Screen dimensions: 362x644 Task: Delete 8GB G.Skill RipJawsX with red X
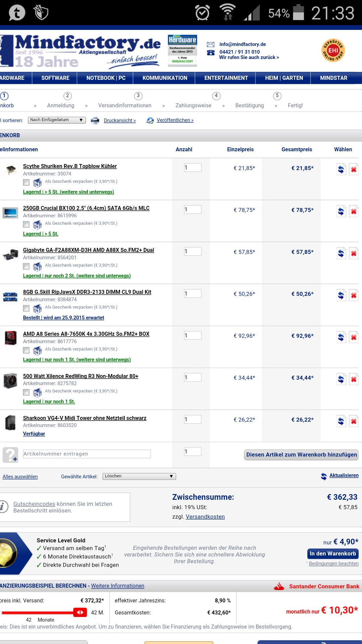[354, 295]
